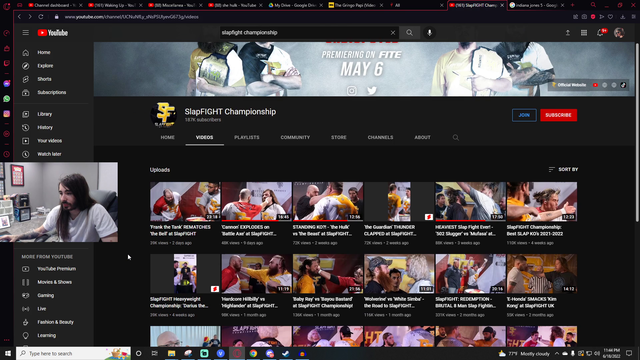The width and height of the screenshot is (640, 360).
Task: Switch to the Playlists tab
Action: coord(247,138)
